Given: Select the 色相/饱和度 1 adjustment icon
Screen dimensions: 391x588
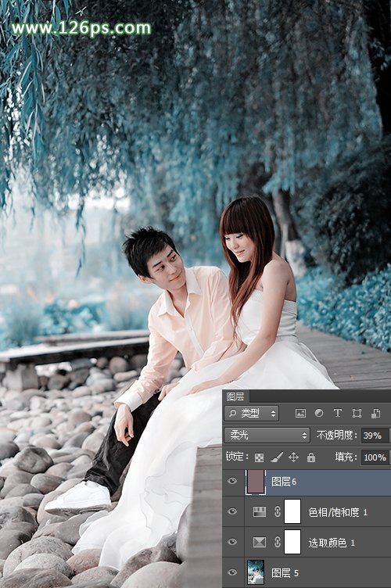Looking at the screenshot, I should click(260, 512).
